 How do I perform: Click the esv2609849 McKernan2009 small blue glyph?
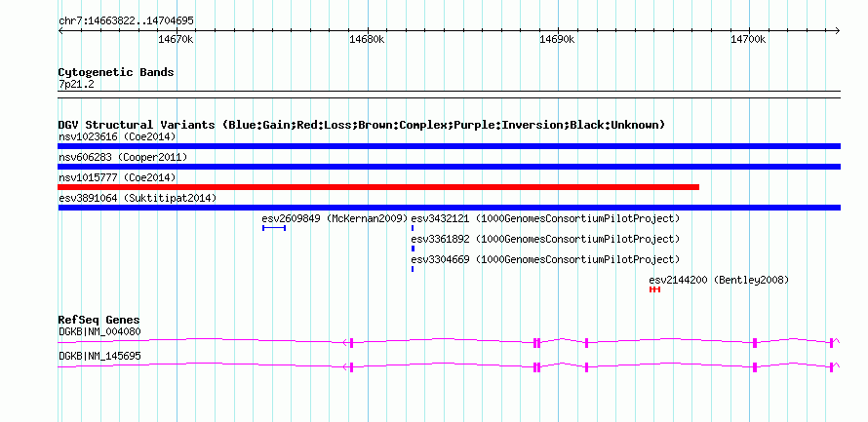click(x=274, y=228)
